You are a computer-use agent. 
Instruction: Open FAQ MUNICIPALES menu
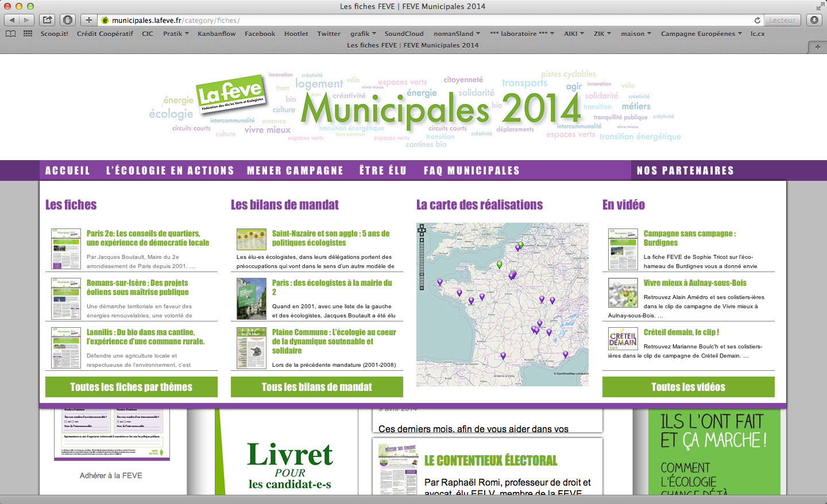[472, 170]
